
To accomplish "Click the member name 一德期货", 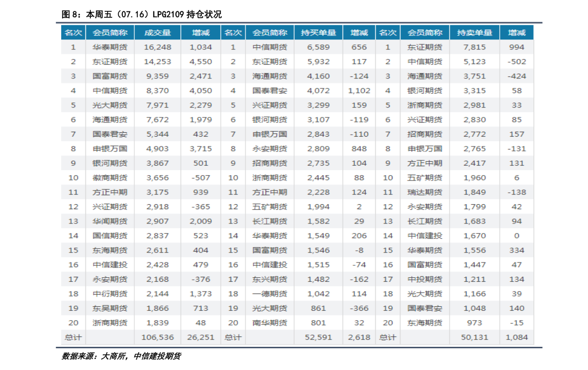I will [270, 294].
